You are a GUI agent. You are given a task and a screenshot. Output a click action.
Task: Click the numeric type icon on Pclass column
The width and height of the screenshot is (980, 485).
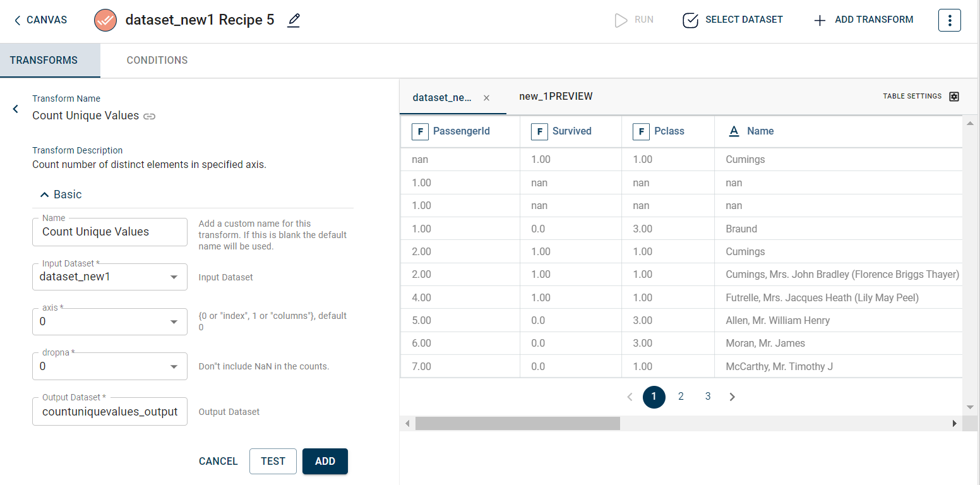coord(641,131)
